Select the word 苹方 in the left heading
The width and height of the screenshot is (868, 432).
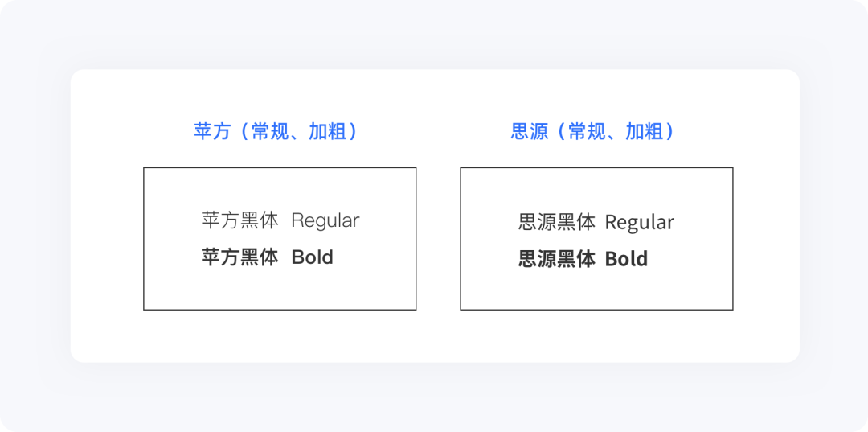[212, 132]
